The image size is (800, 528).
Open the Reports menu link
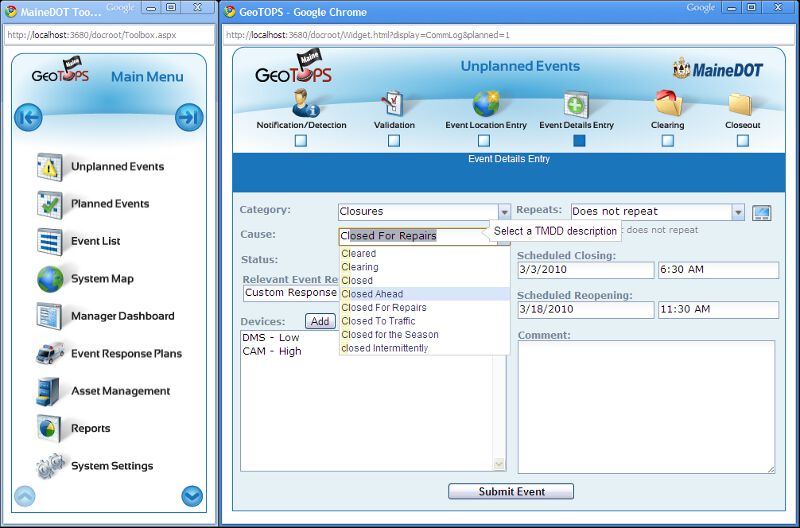(90, 429)
